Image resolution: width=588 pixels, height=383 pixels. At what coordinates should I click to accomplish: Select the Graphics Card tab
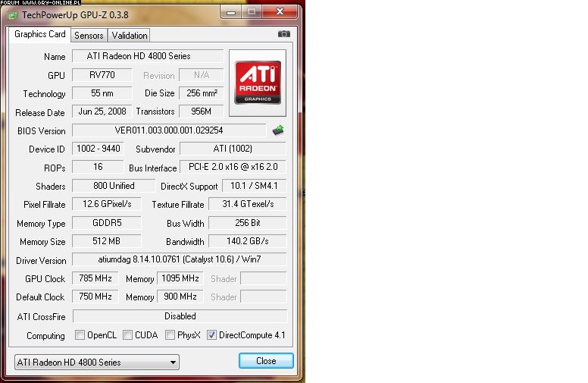39,34
